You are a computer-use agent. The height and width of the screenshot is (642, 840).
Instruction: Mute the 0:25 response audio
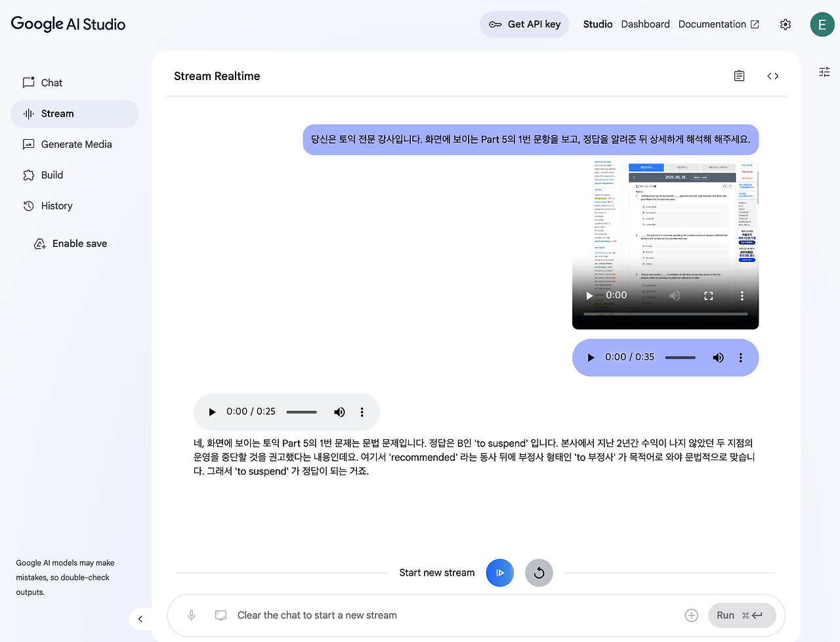coord(339,412)
